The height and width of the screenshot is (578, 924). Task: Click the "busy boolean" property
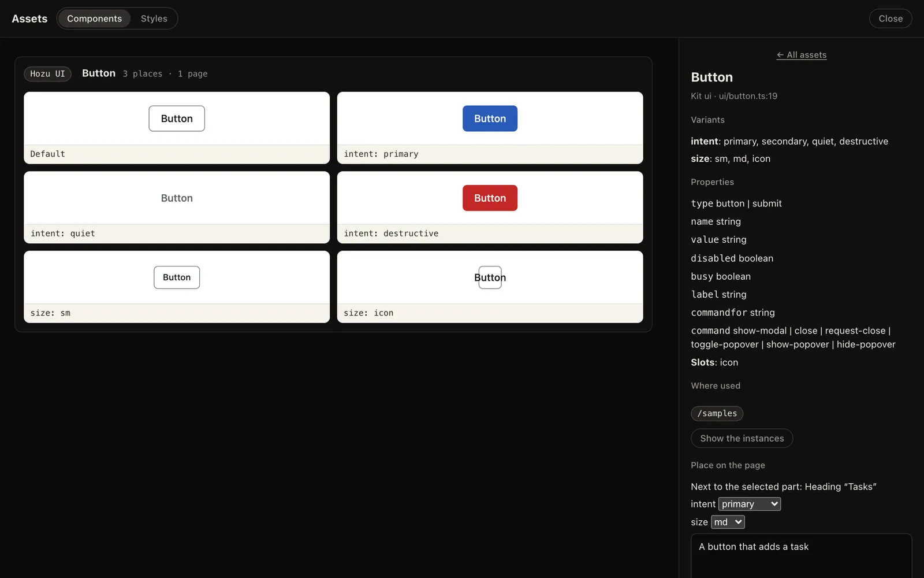(721, 276)
